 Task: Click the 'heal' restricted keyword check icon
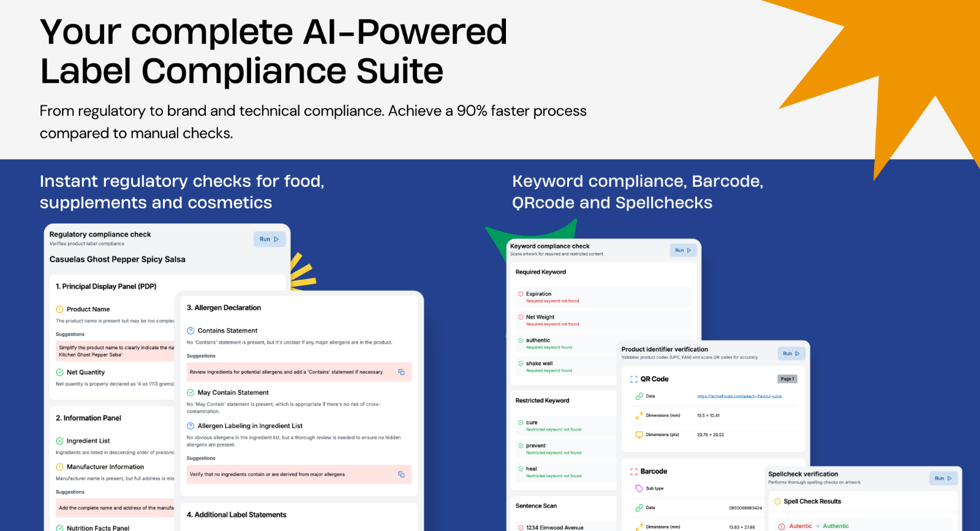521,469
